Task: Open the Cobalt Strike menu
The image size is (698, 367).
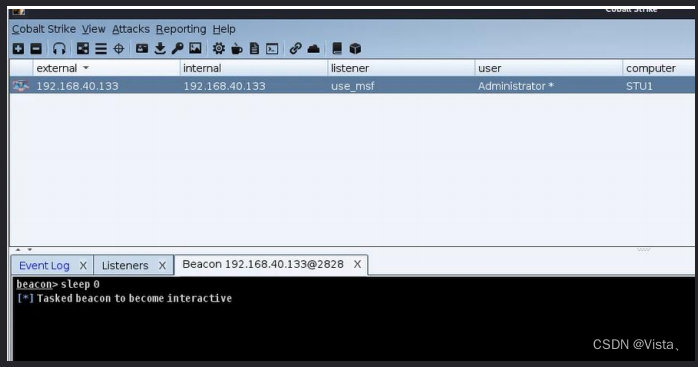Action: (x=44, y=29)
